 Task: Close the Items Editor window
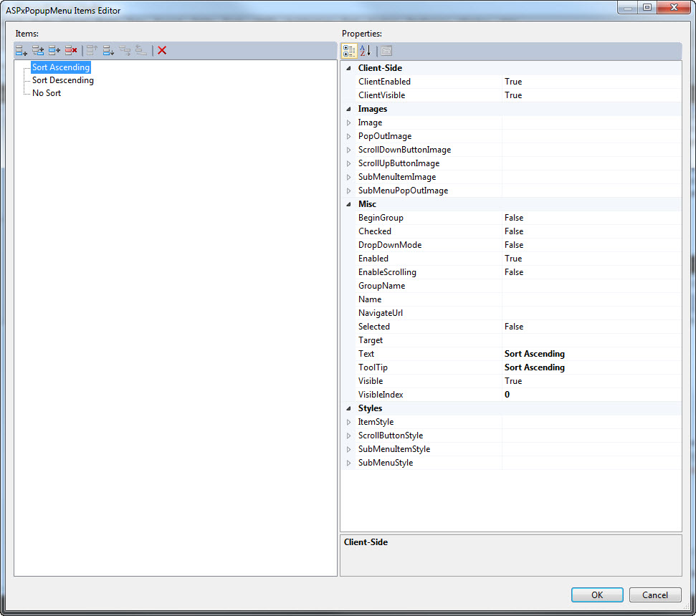[674, 7]
